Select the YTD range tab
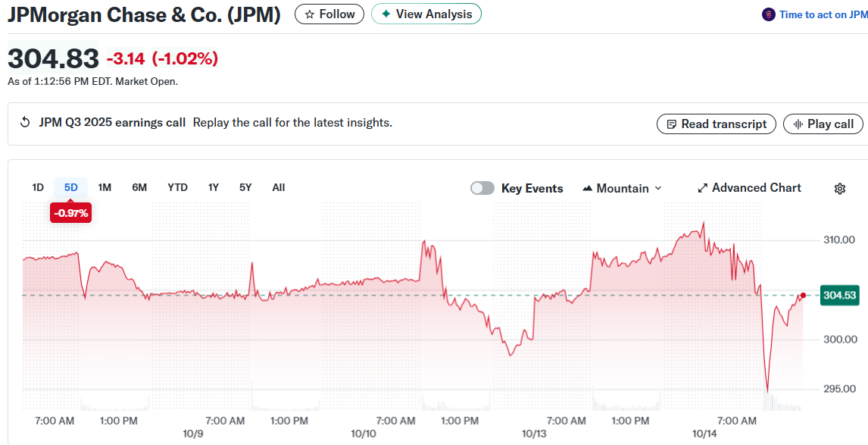The image size is (868, 445). click(177, 187)
